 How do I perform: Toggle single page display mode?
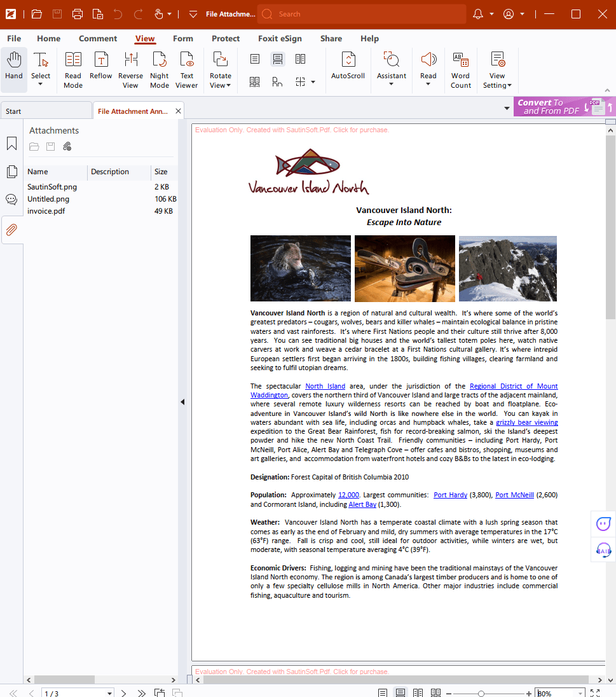pyautogui.click(x=255, y=59)
